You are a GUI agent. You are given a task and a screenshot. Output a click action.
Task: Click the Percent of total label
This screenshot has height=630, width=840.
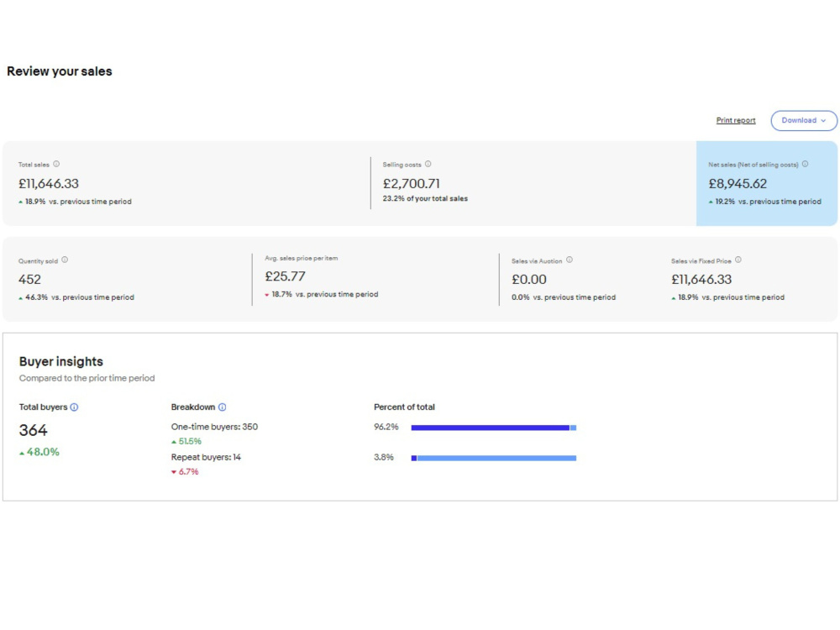click(x=405, y=407)
